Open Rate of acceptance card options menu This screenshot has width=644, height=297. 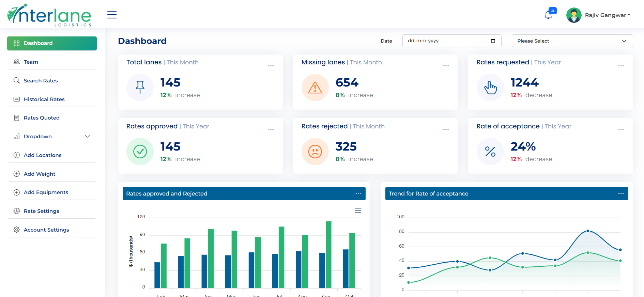point(621,129)
